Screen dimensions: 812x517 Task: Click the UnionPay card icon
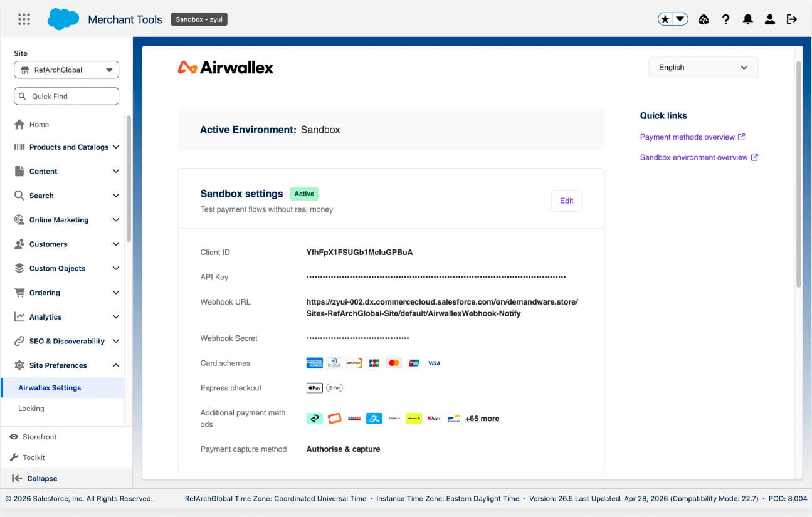click(x=414, y=363)
